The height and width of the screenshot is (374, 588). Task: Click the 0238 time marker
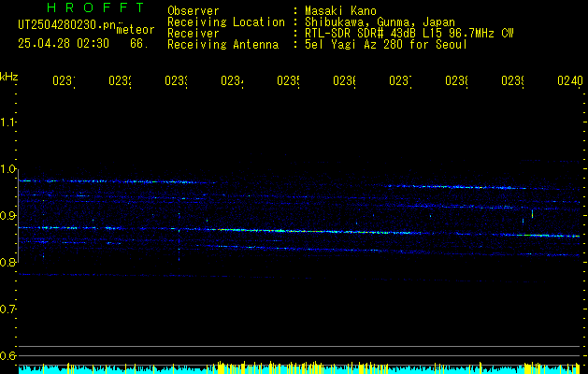(x=457, y=80)
